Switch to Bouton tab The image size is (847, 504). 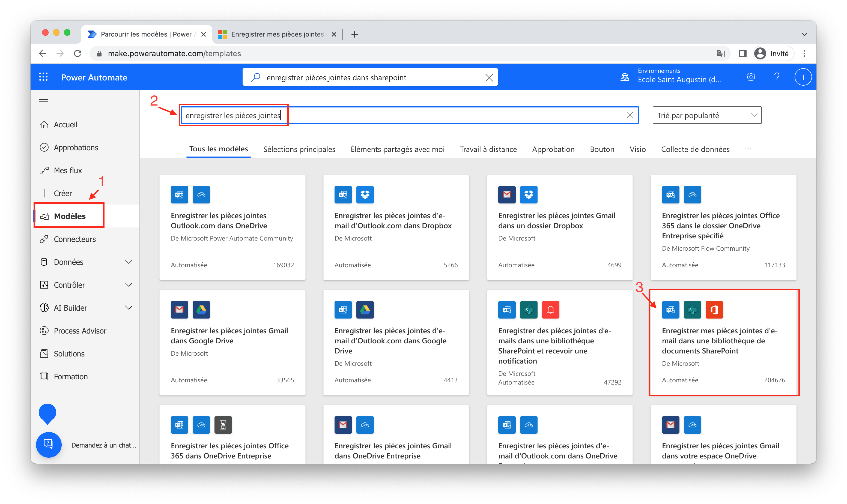point(602,149)
